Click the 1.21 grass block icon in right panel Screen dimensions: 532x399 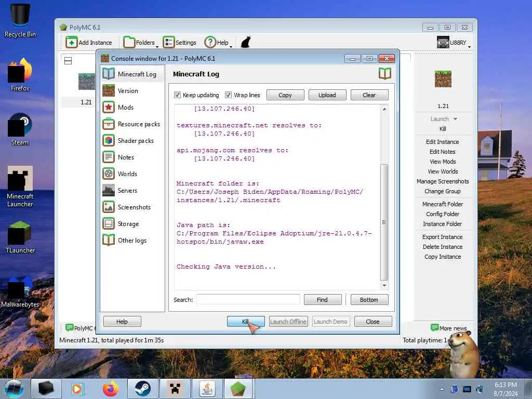[443, 79]
